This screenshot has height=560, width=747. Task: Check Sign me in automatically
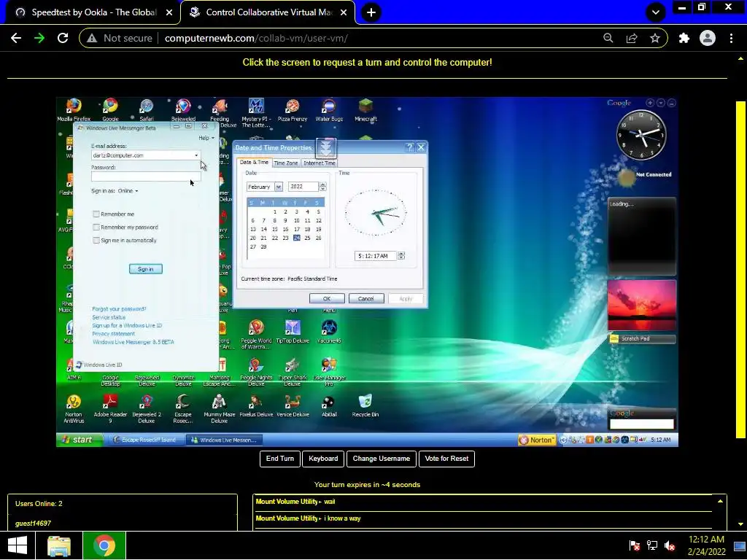tap(96, 241)
